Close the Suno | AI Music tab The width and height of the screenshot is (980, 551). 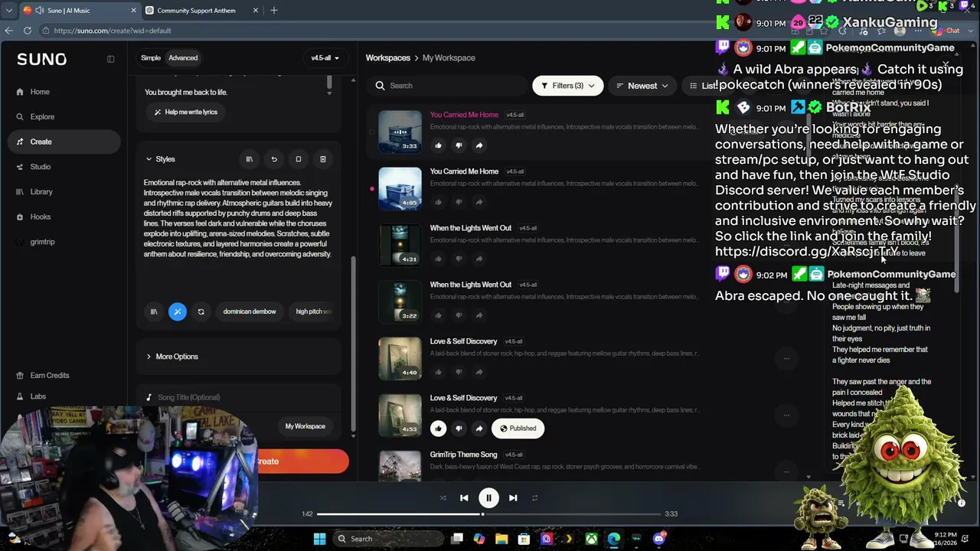coord(133,11)
